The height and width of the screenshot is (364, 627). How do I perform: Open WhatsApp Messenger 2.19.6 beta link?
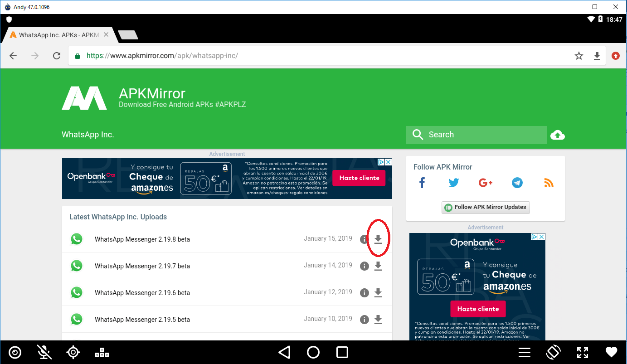pos(142,293)
